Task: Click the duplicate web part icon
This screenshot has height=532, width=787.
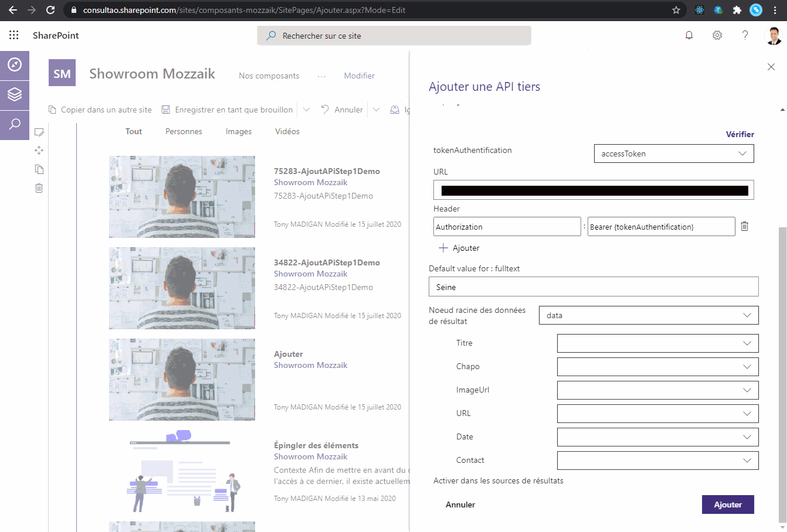Action: (39, 169)
